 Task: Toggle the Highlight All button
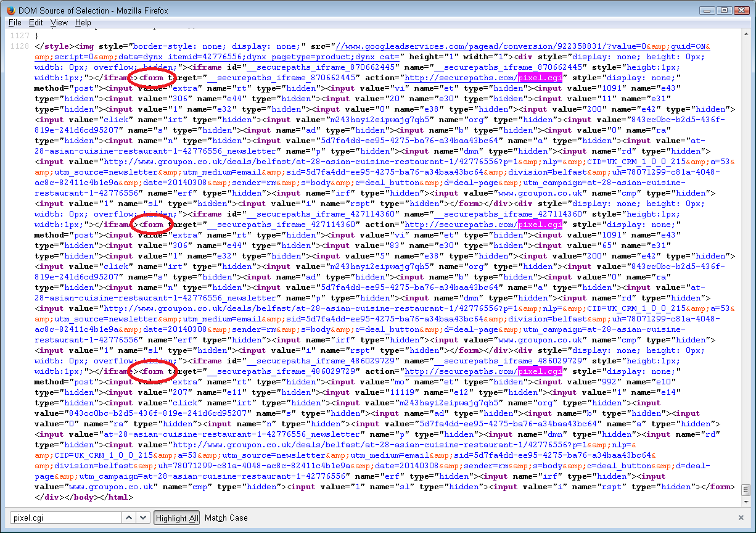177,518
